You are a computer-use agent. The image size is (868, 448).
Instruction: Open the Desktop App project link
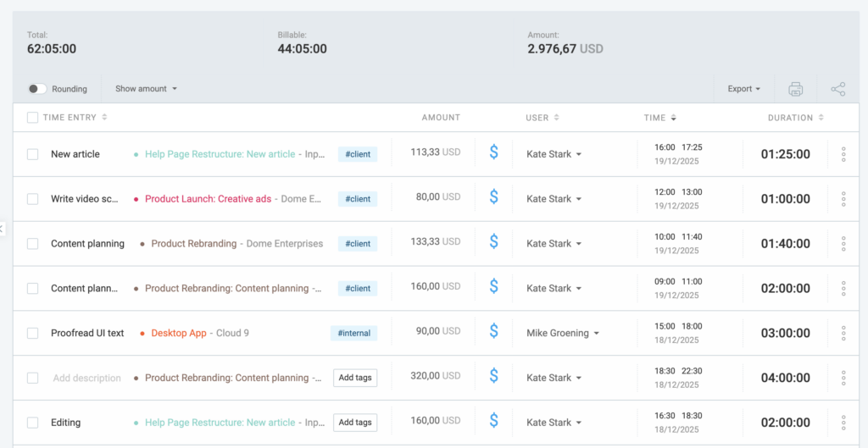point(178,333)
